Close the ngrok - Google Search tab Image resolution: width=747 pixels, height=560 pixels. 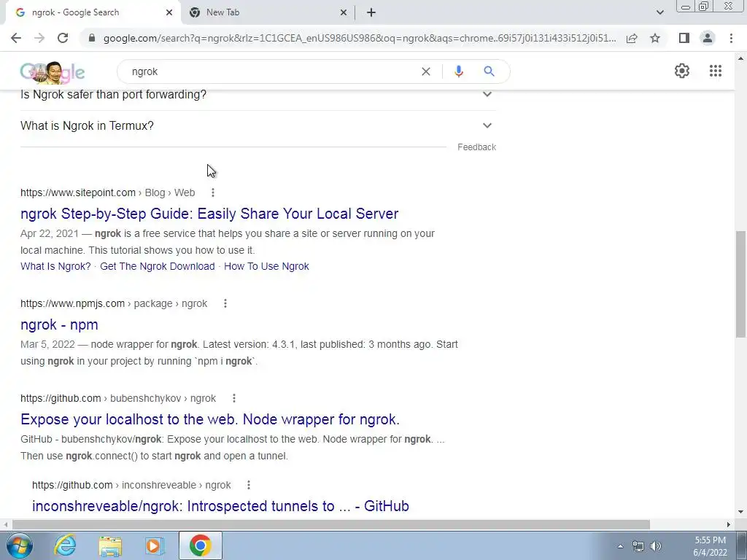169,12
